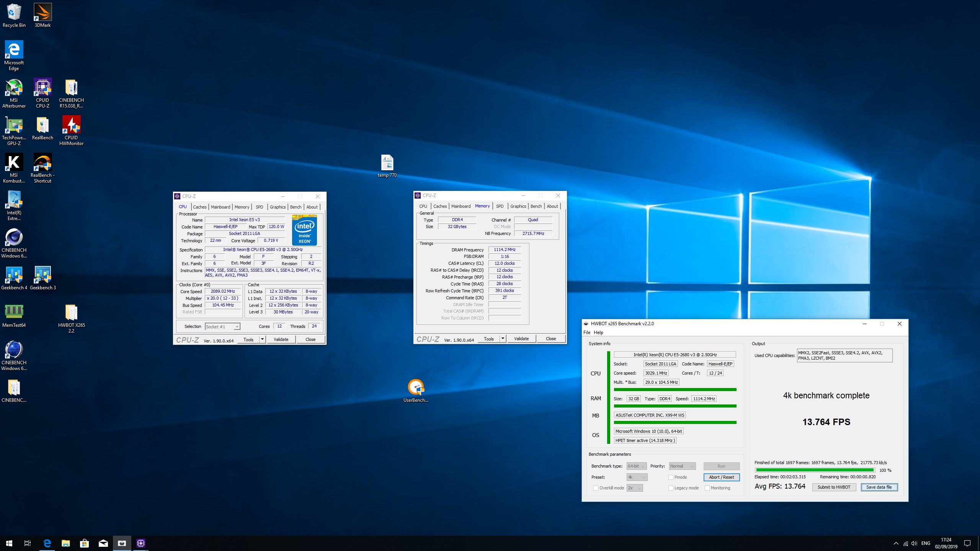Screen dimensions: 980x551
Task: Open the File menu in HWBOT x265
Action: (x=586, y=333)
